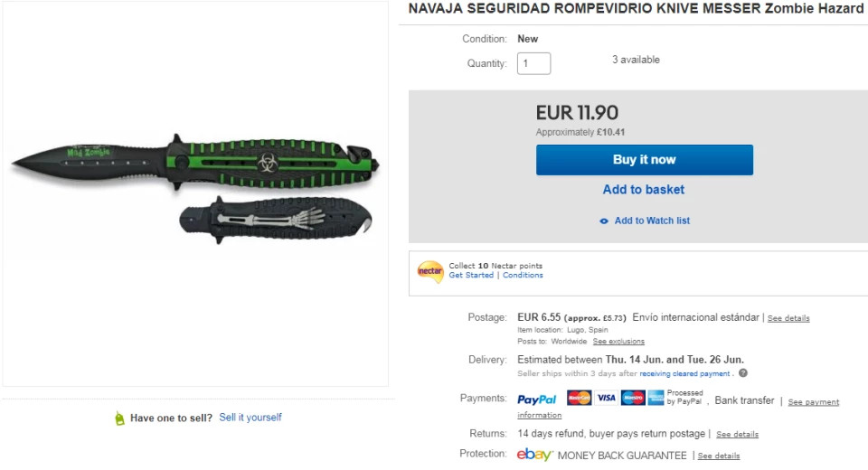Open Nectar Conditions link
The height and width of the screenshot is (470, 868).
tap(523, 276)
